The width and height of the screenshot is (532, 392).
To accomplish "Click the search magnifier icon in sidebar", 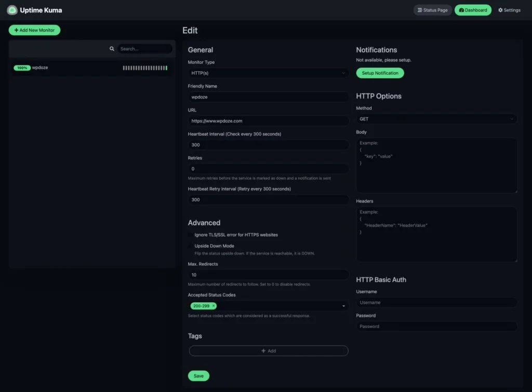I will tap(112, 48).
